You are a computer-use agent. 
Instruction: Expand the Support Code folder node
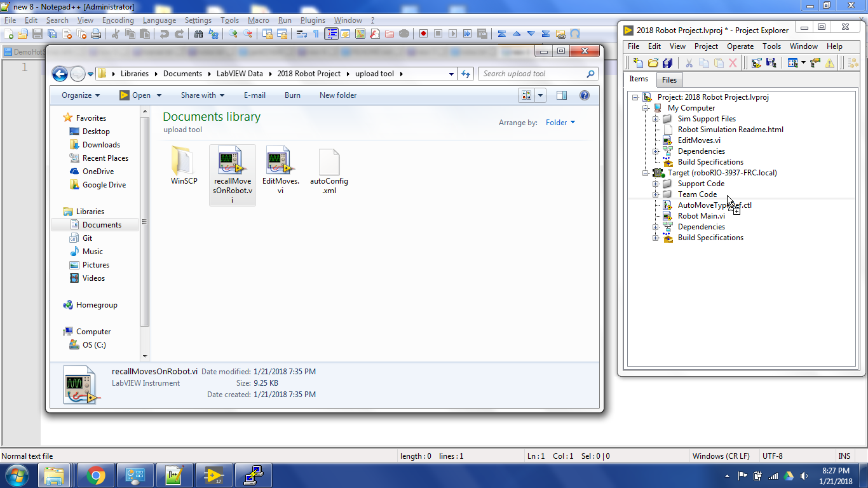click(656, 184)
